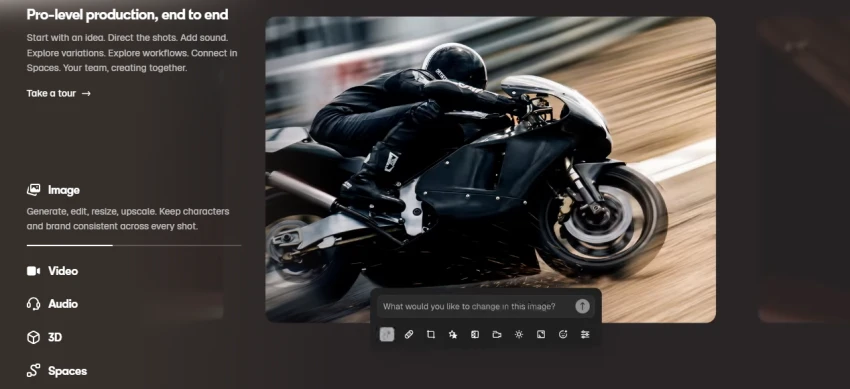The width and height of the screenshot is (850, 389).
Task: Open the folder icon in the edit toolbar
Action: click(497, 335)
